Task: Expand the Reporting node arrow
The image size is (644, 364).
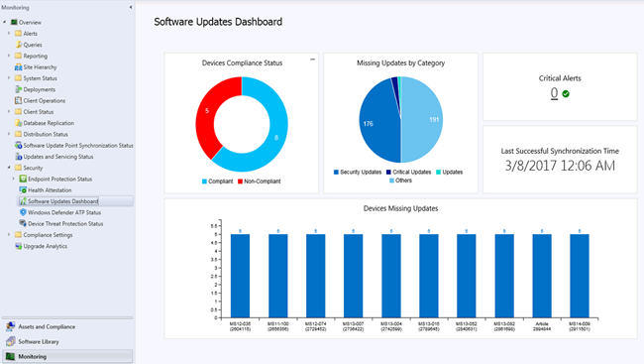Action: (x=9, y=56)
